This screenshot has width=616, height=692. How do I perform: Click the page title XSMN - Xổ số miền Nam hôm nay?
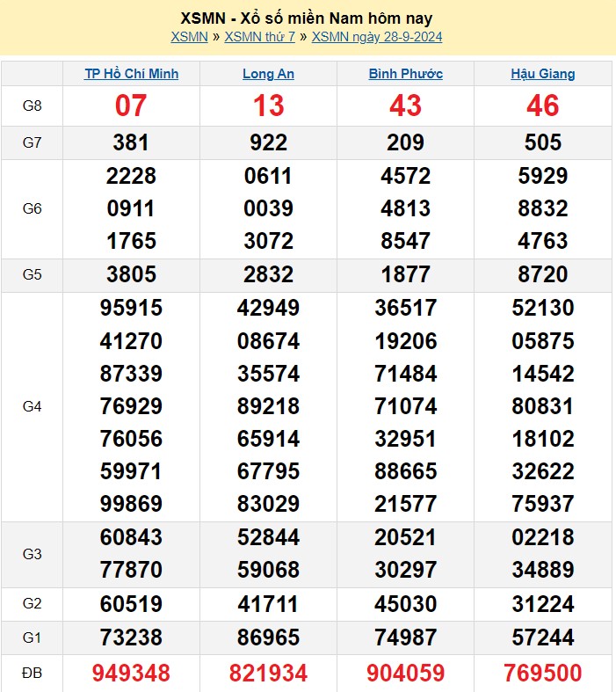point(307,18)
